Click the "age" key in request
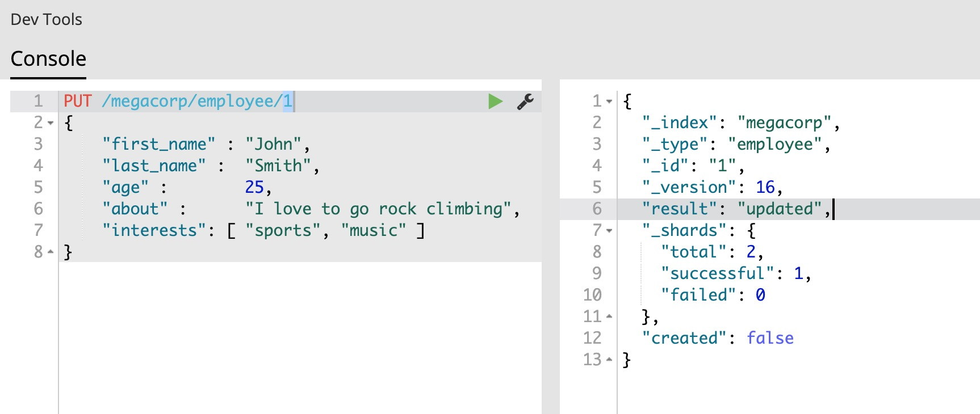This screenshot has width=980, height=414. pyautogui.click(x=125, y=188)
